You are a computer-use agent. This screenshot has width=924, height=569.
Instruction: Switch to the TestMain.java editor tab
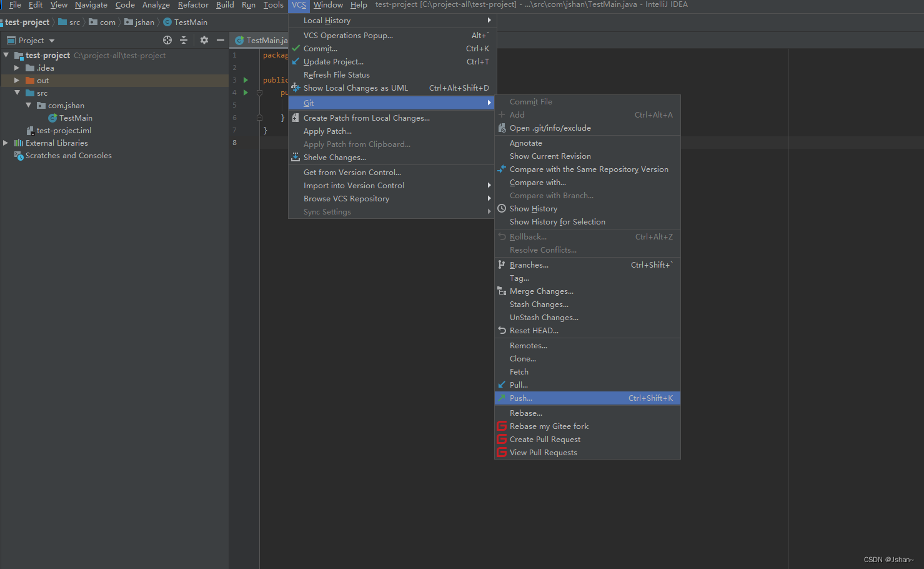click(x=260, y=40)
